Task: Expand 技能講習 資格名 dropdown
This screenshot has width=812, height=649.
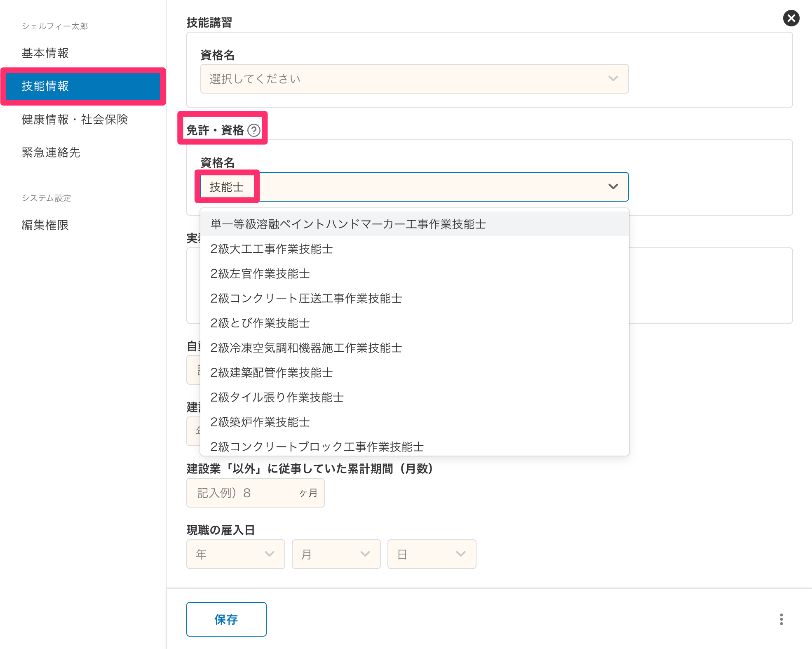Action: (x=414, y=79)
